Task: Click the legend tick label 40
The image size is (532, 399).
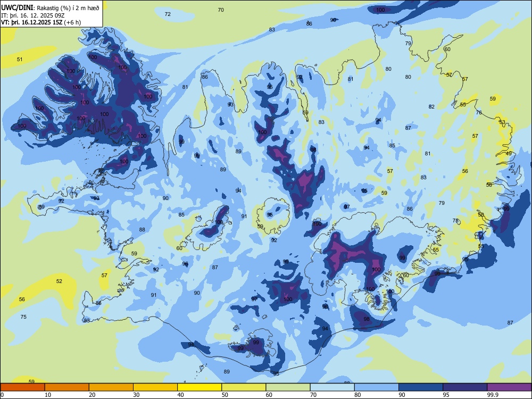Action: [x=180, y=395]
